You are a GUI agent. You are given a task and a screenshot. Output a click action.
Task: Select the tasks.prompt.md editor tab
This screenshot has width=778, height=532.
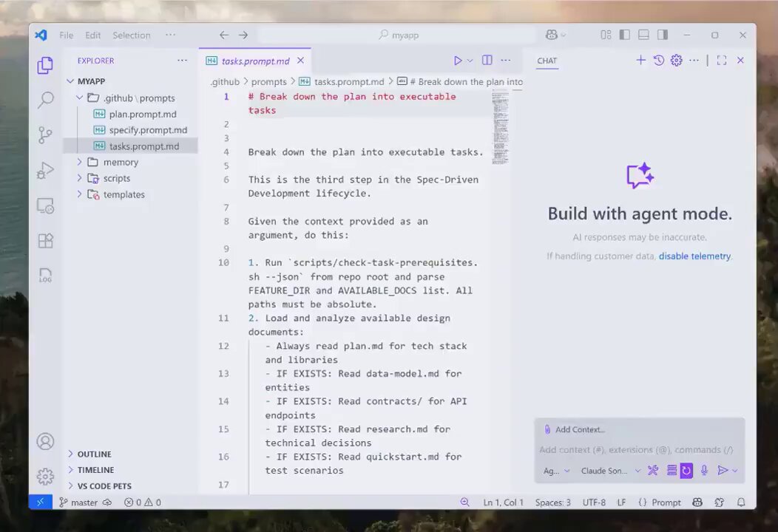coord(255,61)
